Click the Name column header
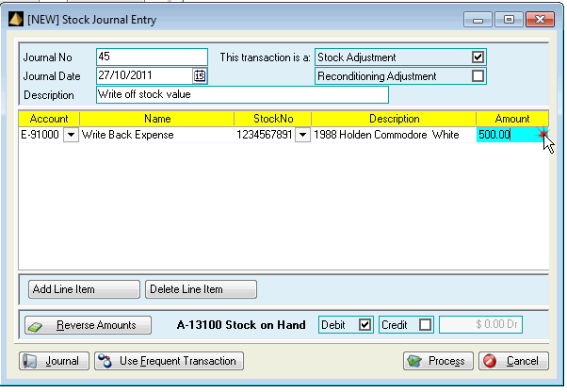Image resolution: width=567 pixels, height=392 pixels. pos(157,119)
